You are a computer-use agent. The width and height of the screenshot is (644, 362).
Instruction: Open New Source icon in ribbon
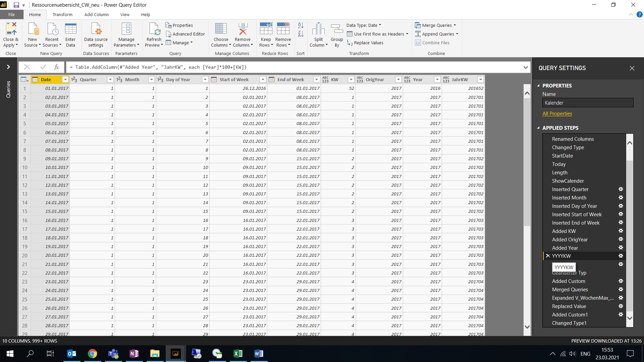tap(33, 29)
